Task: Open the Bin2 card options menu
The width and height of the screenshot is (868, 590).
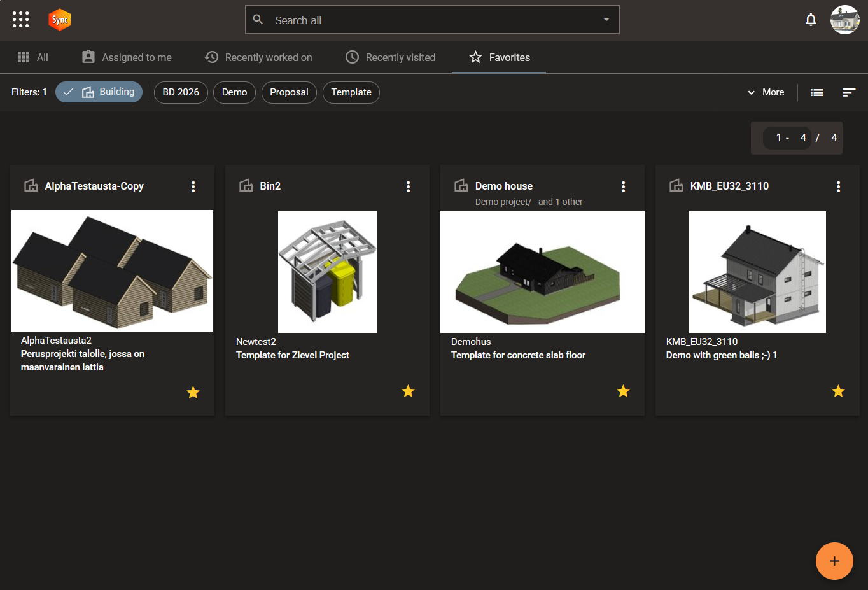Action: point(409,186)
